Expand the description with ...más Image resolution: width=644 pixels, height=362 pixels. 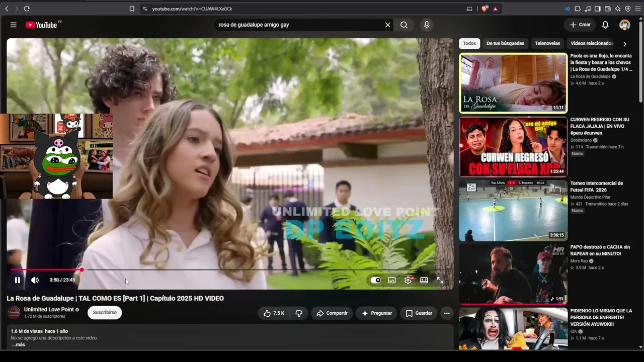(18, 344)
